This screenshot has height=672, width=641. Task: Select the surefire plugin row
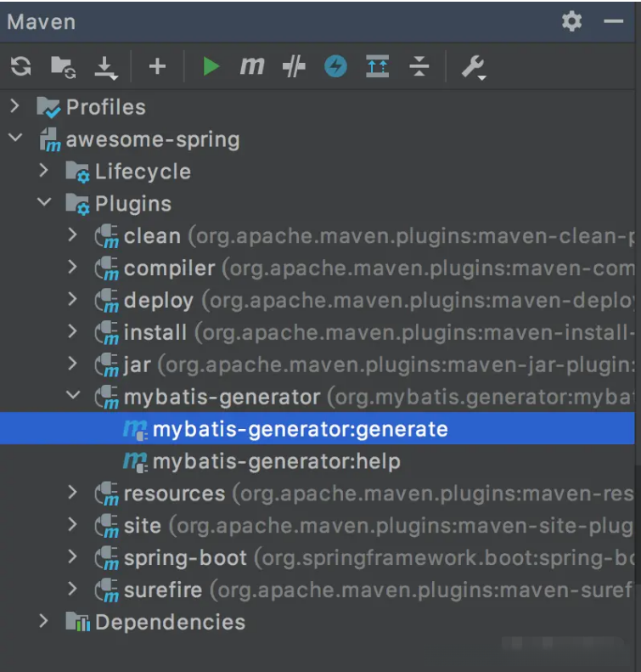click(318, 590)
